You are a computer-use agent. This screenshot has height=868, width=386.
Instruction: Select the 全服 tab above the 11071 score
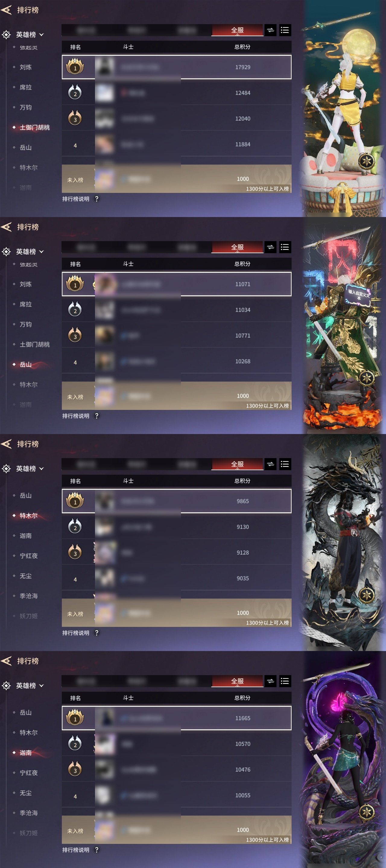click(x=237, y=247)
